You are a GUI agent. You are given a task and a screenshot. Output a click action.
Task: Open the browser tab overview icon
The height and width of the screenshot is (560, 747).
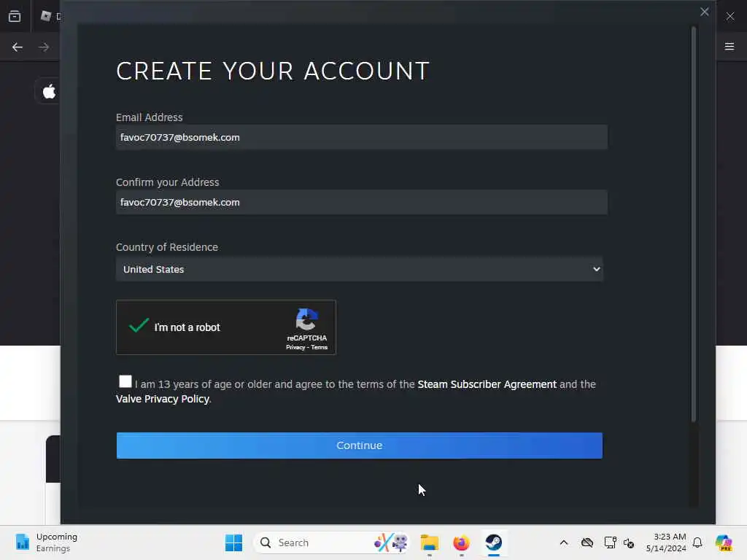click(15, 16)
